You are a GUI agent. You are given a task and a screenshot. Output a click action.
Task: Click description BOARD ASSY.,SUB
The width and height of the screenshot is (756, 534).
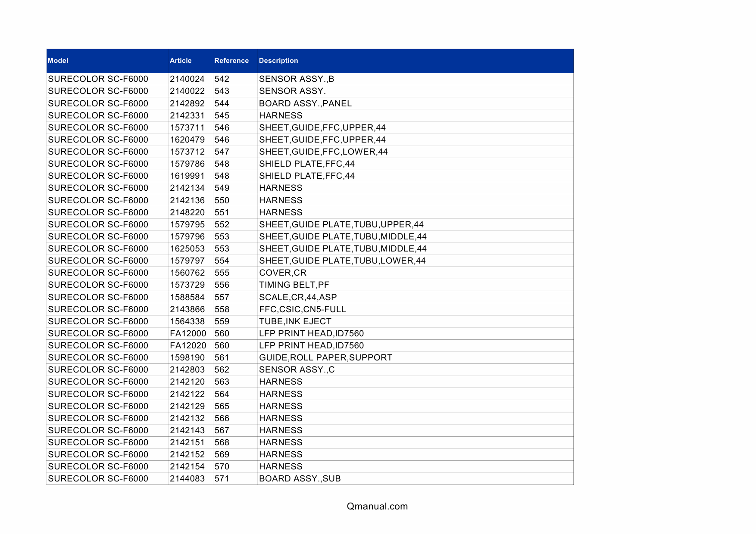coord(300,478)
